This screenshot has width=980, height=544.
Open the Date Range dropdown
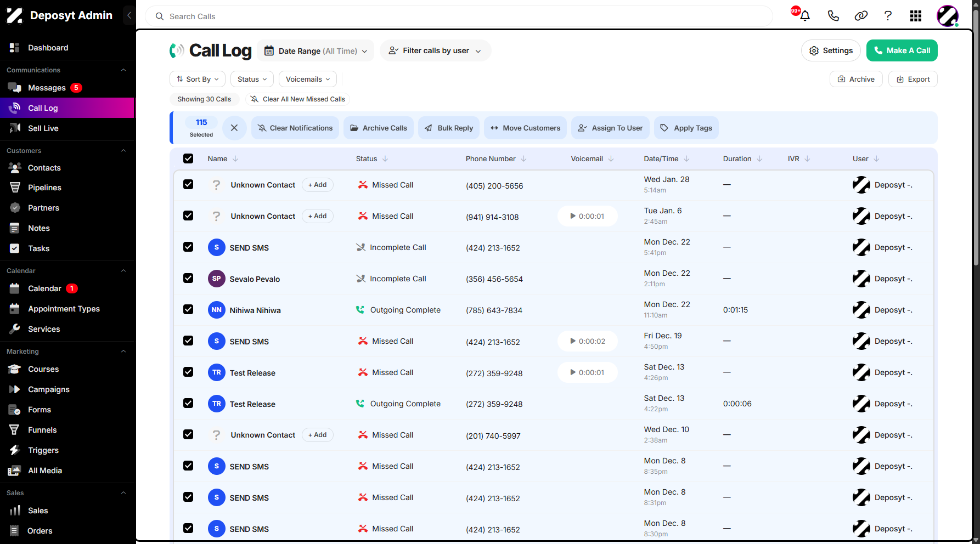(x=316, y=51)
